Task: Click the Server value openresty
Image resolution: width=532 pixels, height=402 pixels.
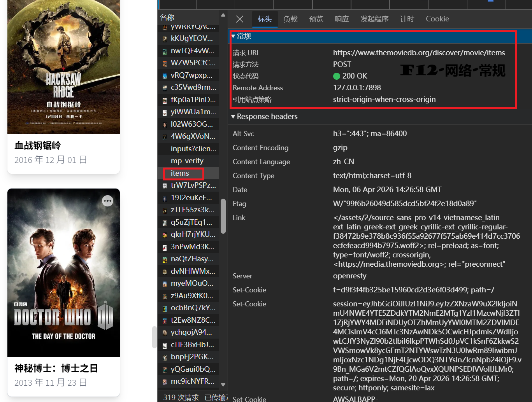Action: click(x=351, y=276)
